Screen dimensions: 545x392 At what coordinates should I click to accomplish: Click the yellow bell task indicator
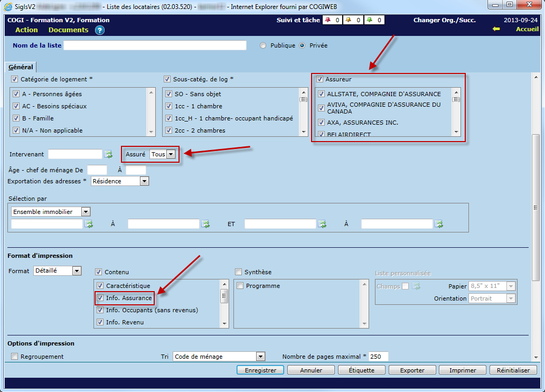[x=348, y=20]
